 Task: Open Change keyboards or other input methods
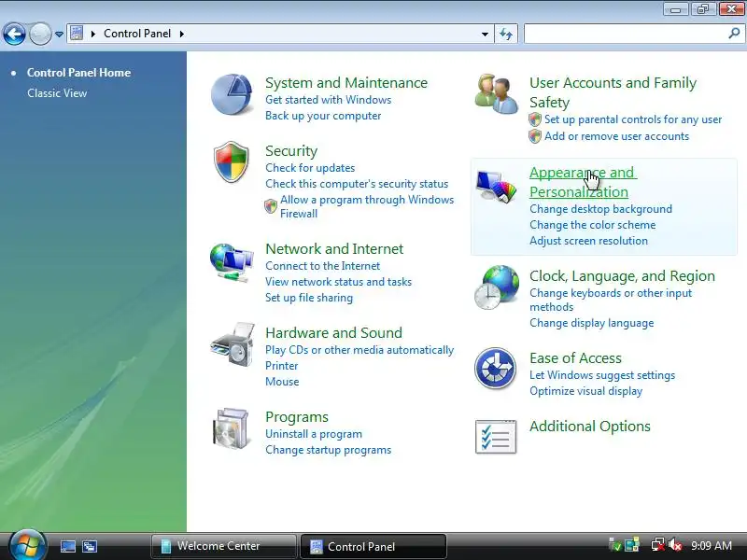[x=611, y=300]
